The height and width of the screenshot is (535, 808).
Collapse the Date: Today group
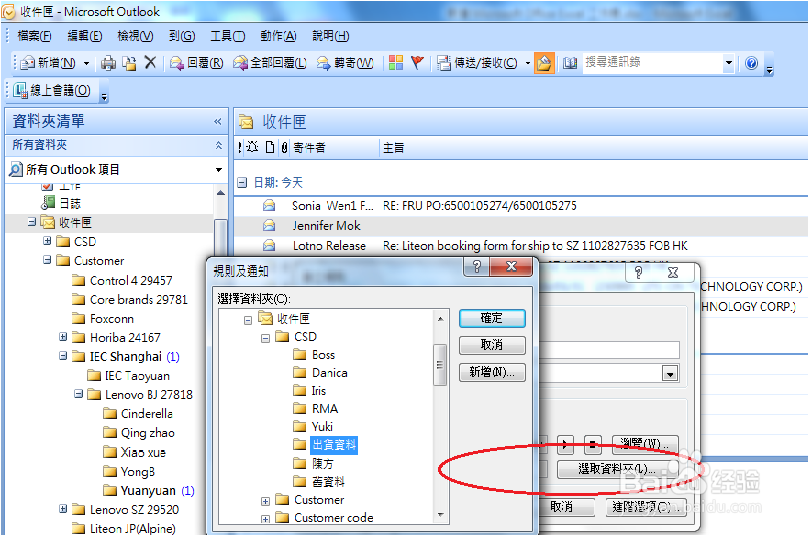(x=242, y=182)
